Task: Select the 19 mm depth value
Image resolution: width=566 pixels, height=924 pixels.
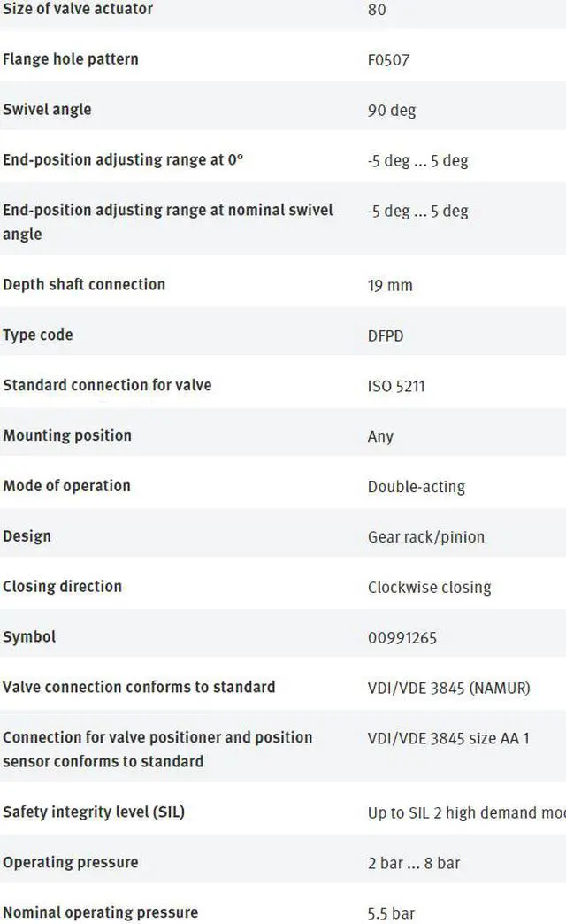Action: 390,286
